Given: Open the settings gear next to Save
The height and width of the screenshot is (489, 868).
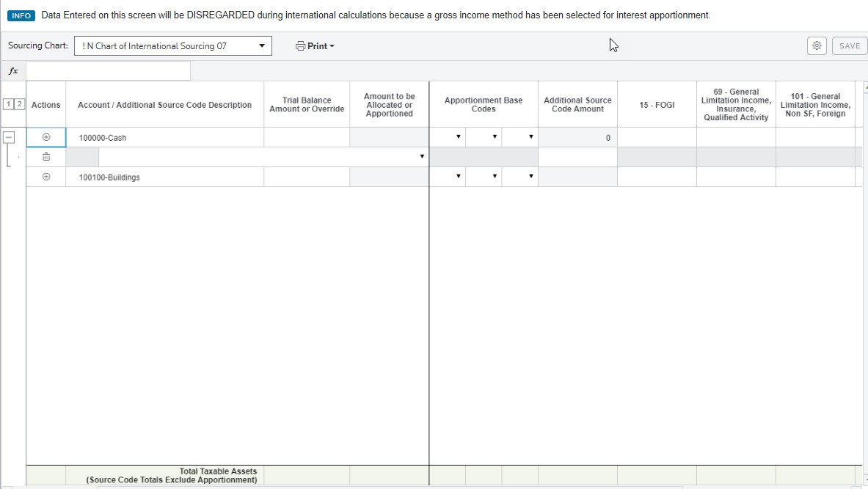Looking at the screenshot, I should click(x=817, y=45).
